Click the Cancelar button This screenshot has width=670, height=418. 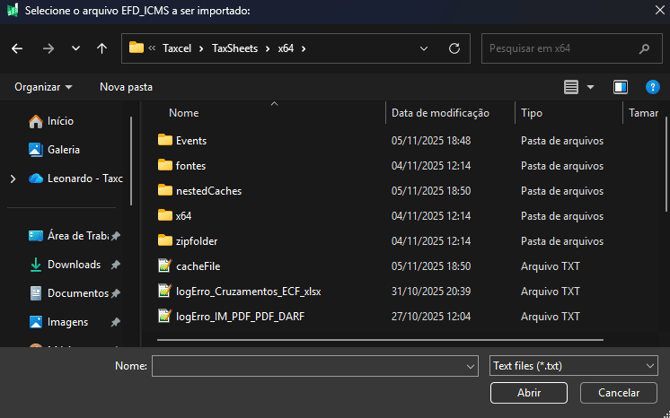[618, 393]
